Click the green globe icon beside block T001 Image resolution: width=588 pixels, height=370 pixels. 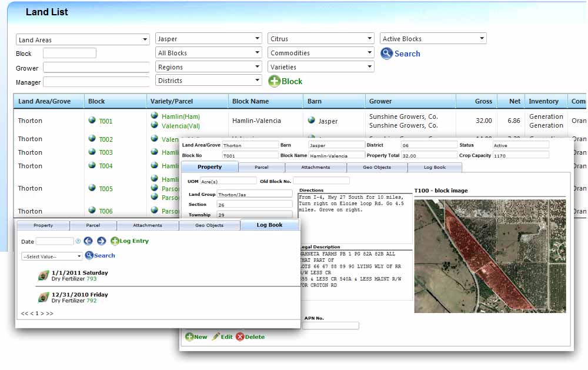coord(93,120)
